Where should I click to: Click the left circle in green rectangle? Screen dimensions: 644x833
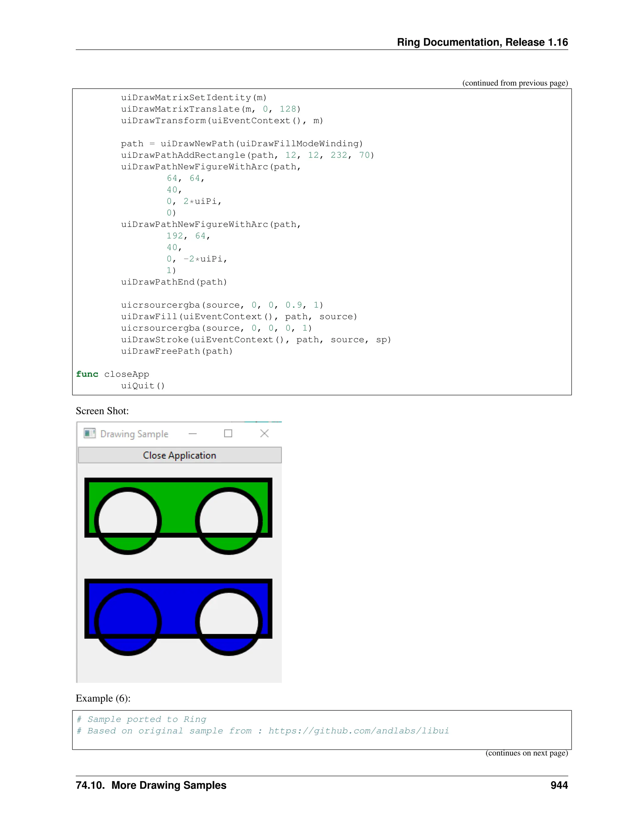pos(128,515)
